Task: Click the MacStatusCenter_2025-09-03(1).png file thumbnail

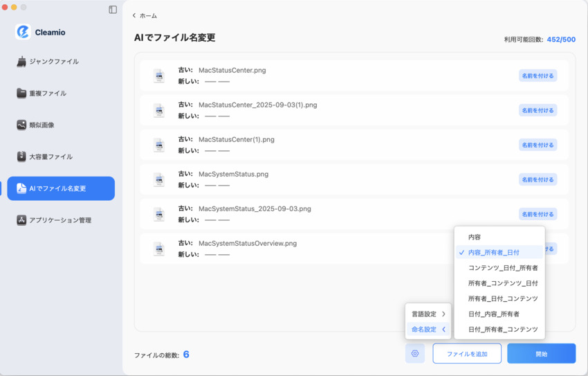Action: (159, 110)
